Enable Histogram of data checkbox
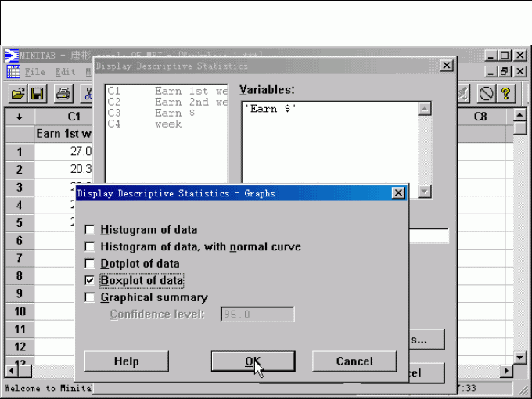 coord(90,230)
